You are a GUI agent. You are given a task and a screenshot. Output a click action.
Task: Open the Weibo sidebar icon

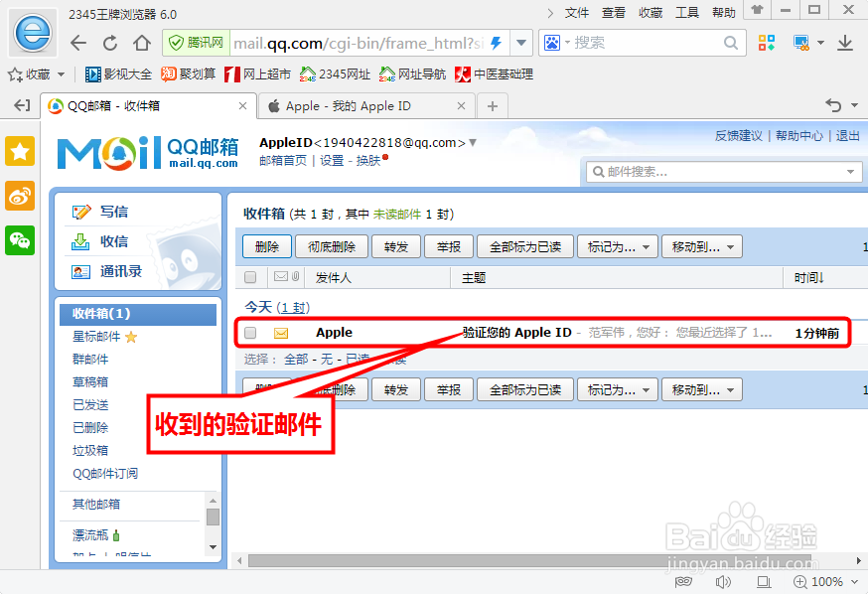pos(20,196)
